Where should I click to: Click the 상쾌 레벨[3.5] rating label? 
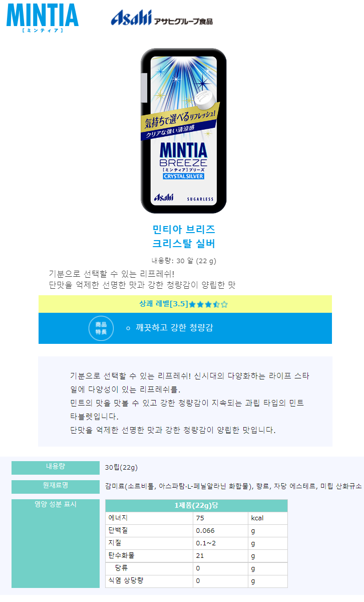pyautogui.click(x=164, y=304)
